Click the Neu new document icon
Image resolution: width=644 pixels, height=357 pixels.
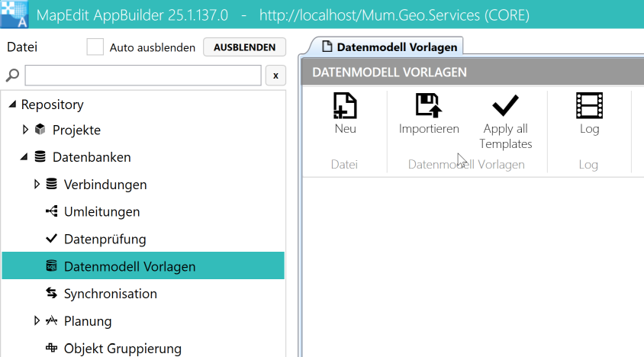pyautogui.click(x=345, y=106)
